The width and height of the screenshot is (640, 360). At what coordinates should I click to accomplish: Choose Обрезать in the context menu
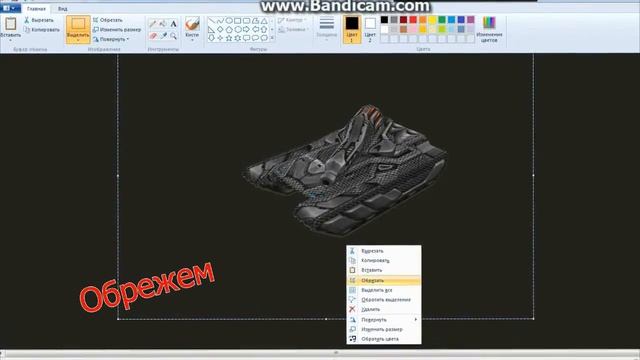pyautogui.click(x=384, y=280)
